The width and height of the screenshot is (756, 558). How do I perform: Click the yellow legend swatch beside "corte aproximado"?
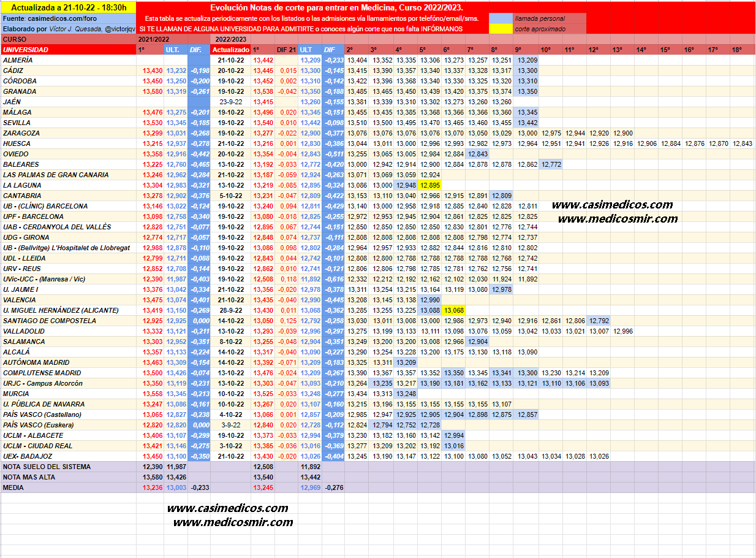pos(501,29)
